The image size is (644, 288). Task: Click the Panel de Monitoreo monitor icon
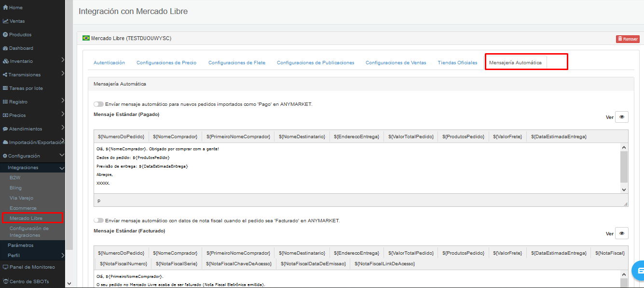[x=5, y=267]
